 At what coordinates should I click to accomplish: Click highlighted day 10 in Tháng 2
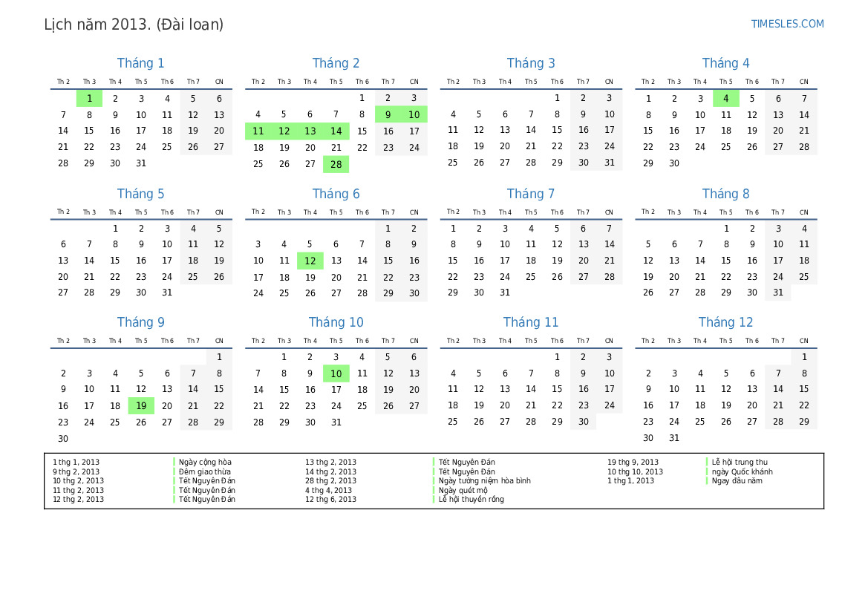tap(414, 114)
